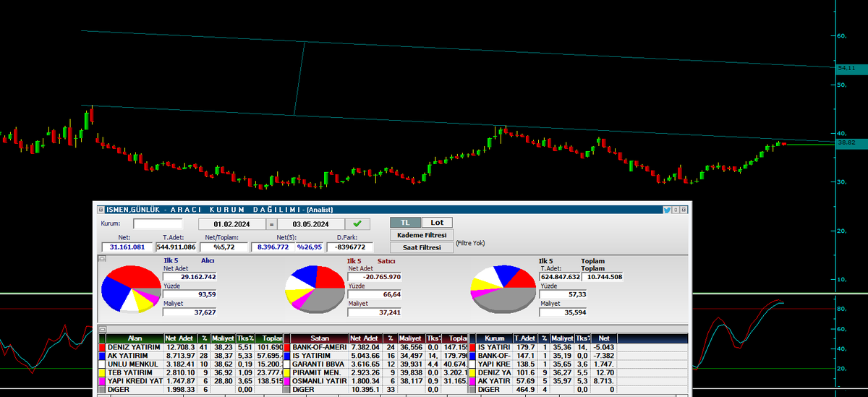Click blue swatch beside AK YATIRIM buyer
868x397 pixels.
pos(101,357)
